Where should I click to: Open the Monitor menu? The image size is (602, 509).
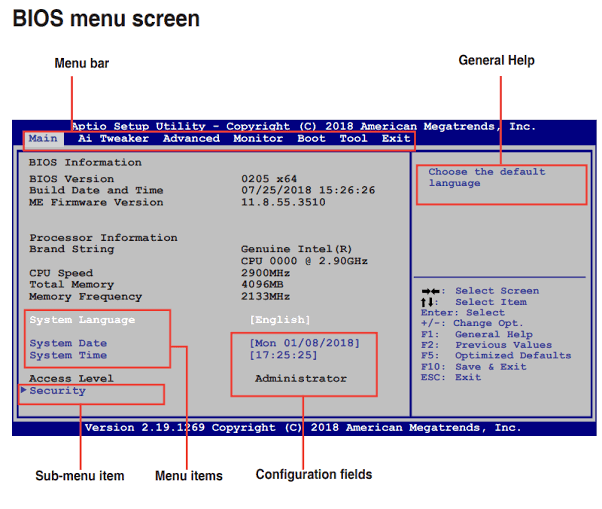click(258, 139)
